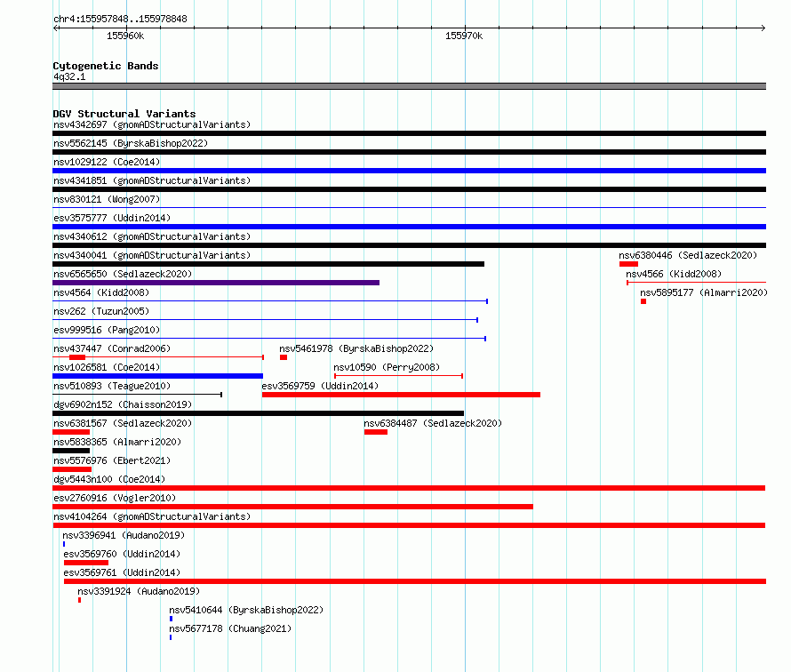Click the esv3569759 Uddin2014 label

[320, 386]
